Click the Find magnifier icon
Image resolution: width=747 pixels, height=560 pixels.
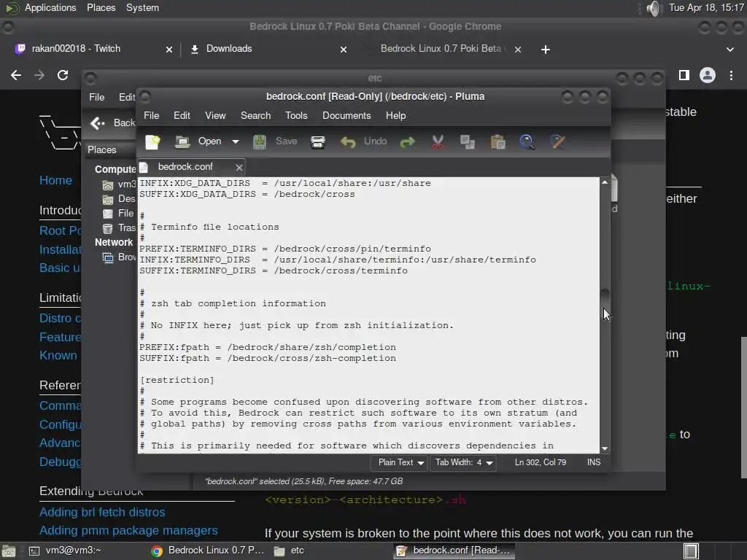pyautogui.click(x=527, y=141)
